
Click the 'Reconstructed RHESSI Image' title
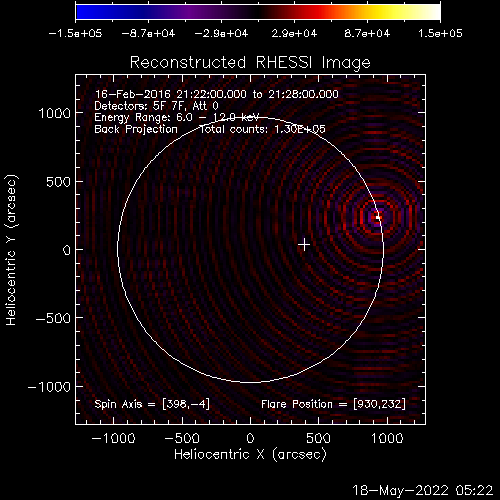pyautogui.click(x=250, y=62)
